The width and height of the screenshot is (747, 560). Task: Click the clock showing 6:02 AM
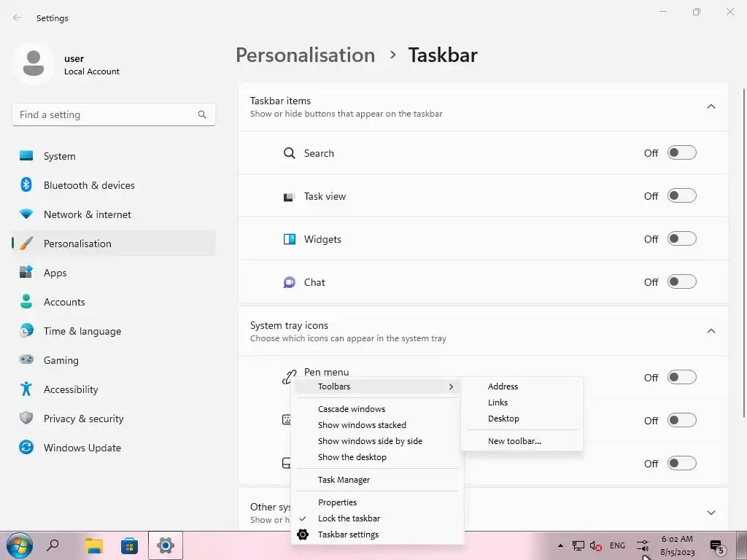pyautogui.click(x=677, y=545)
